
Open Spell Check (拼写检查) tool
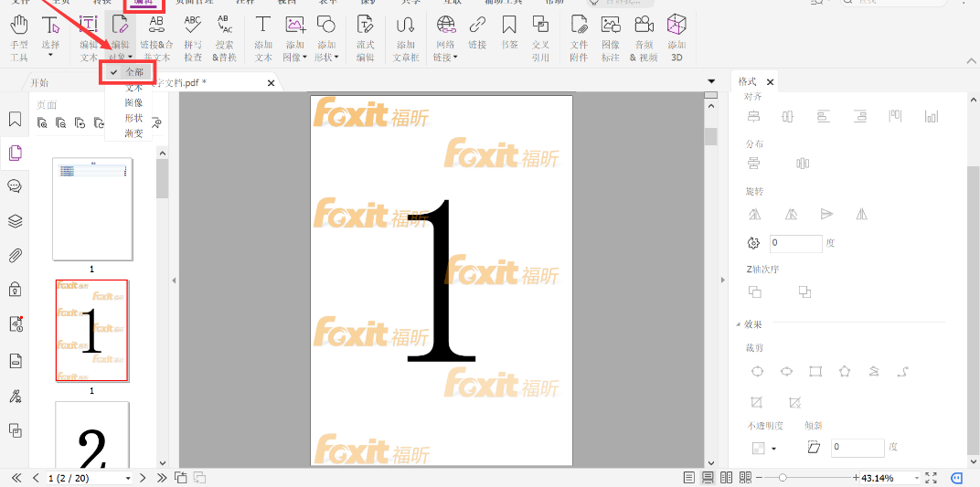point(193,37)
